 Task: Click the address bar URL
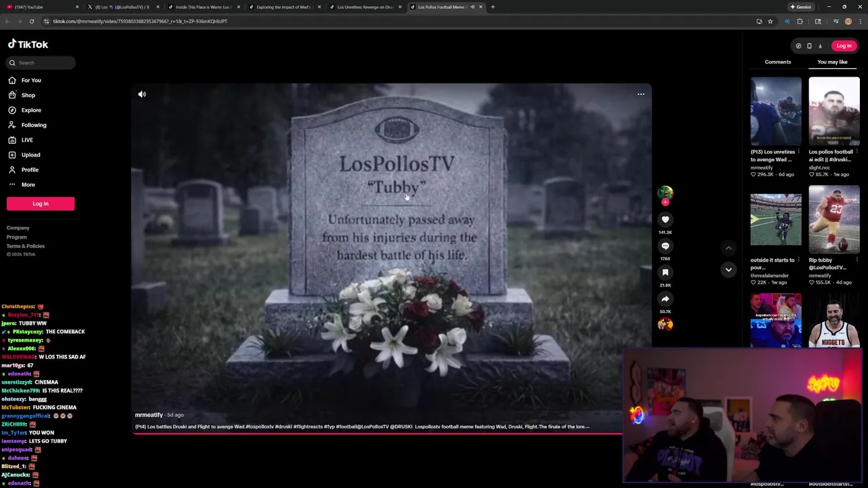[x=140, y=21]
